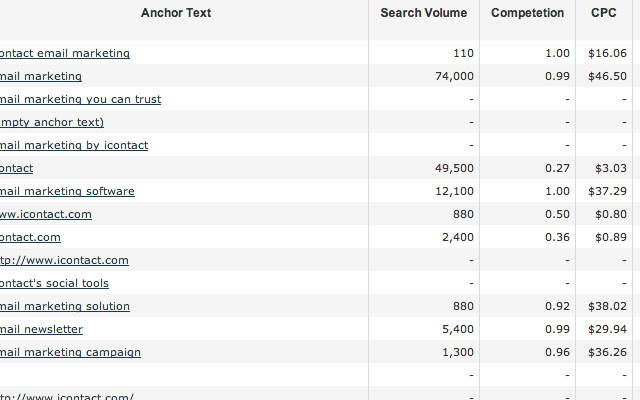Select the 1,300 search volume cell

coord(458,352)
